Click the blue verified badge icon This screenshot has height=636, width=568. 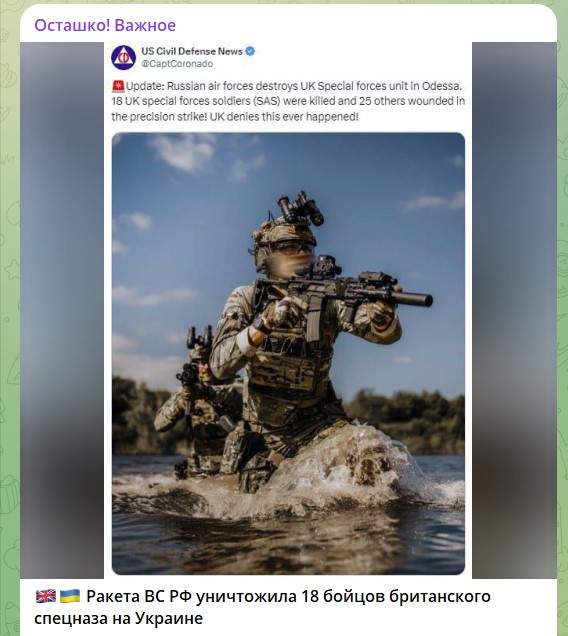pyautogui.click(x=250, y=51)
